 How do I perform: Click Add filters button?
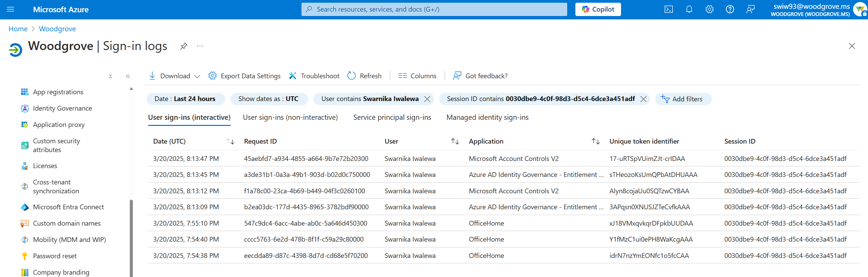pyautogui.click(x=682, y=99)
